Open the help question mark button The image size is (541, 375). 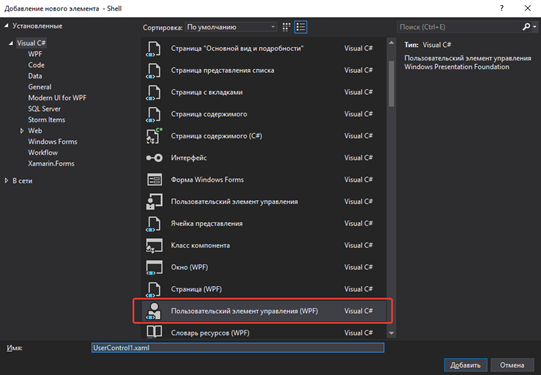pos(502,8)
